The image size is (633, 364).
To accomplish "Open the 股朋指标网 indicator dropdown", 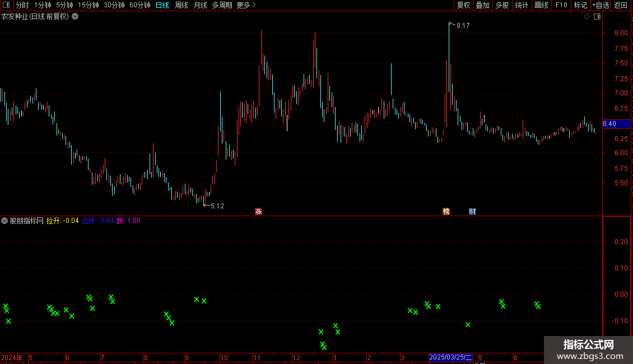I will click(x=4, y=221).
